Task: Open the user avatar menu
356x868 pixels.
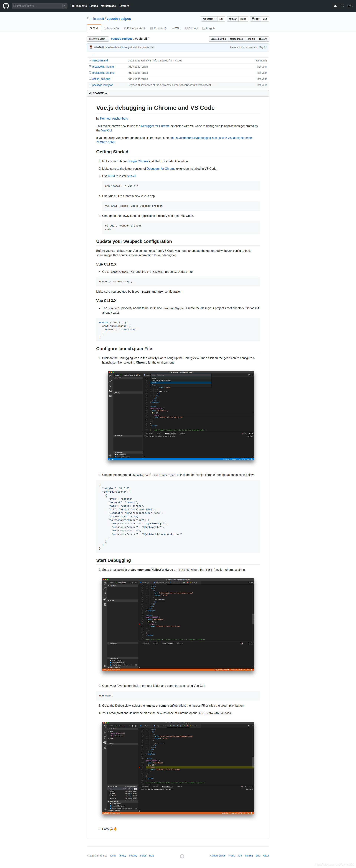Action: pyautogui.click(x=350, y=6)
